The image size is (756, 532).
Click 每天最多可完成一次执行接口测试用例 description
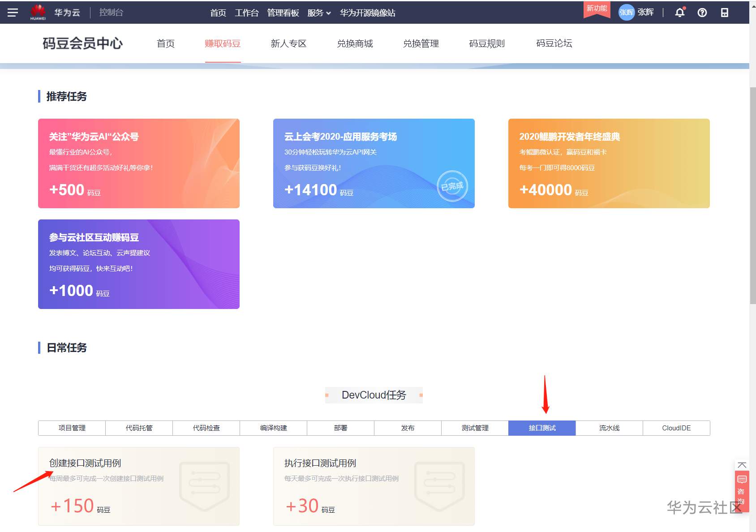[342, 479]
